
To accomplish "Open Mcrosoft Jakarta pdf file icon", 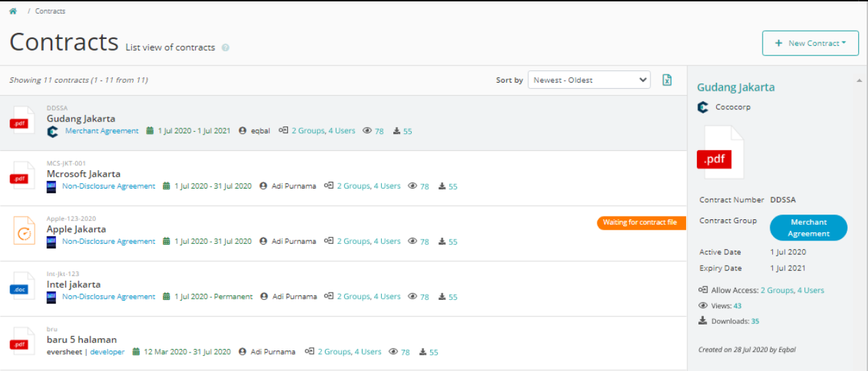I will point(22,176).
